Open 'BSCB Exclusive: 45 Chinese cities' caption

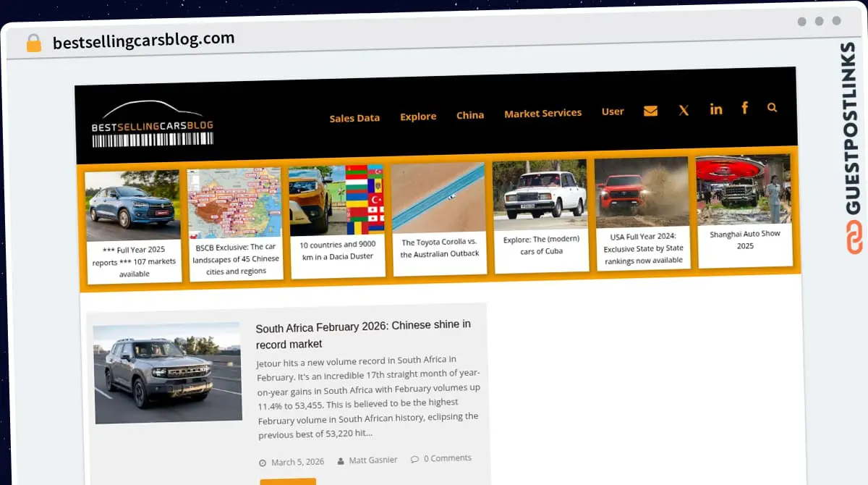click(236, 259)
